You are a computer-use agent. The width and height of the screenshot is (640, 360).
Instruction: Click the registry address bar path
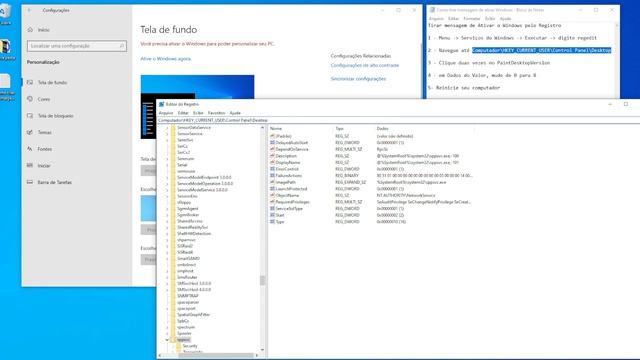tap(213, 120)
